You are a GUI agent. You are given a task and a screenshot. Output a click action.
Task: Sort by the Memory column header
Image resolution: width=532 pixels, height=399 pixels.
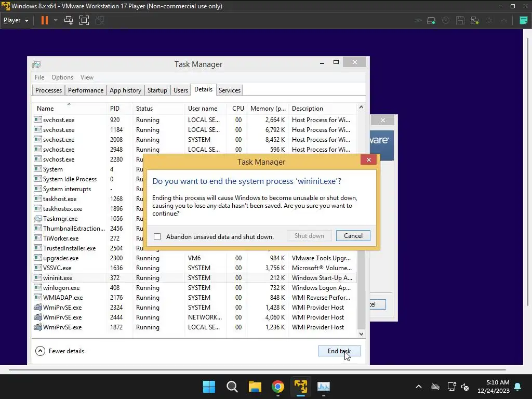tap(268, 108)
